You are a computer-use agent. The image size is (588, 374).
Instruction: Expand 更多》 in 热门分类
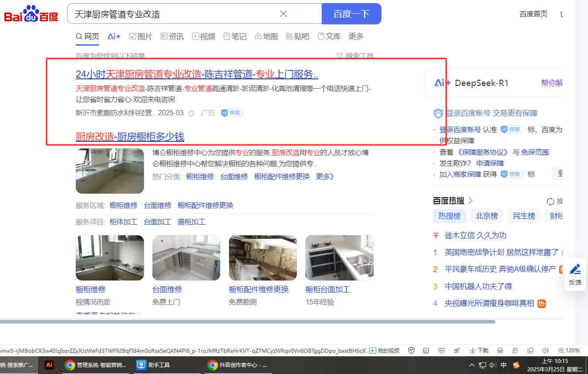click(x=325, y=176)
